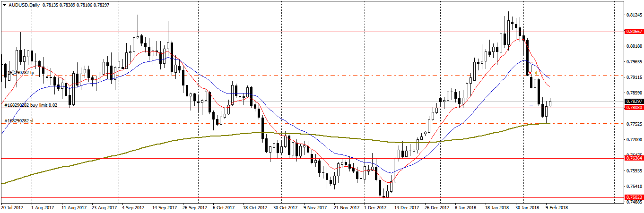
Task: Click the small blue dash trade marker
Action: pyautogui.click(x=531, y=104)
